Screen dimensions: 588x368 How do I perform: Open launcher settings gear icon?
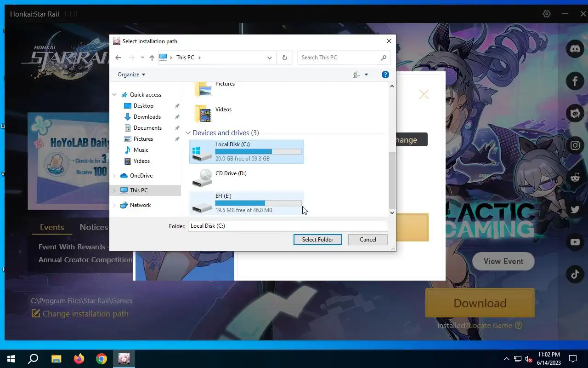coord(546,14)
